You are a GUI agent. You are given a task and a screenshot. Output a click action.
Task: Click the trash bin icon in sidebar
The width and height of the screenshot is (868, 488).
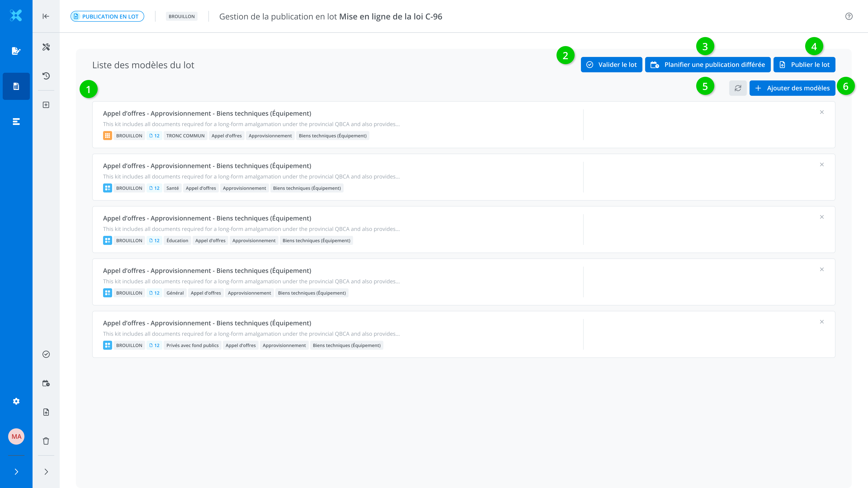46,441
